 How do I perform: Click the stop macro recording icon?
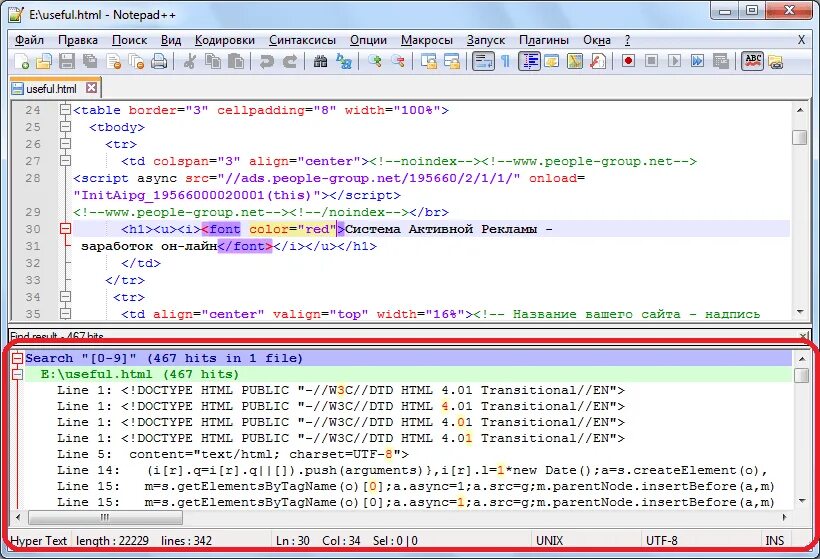(651, 62)
